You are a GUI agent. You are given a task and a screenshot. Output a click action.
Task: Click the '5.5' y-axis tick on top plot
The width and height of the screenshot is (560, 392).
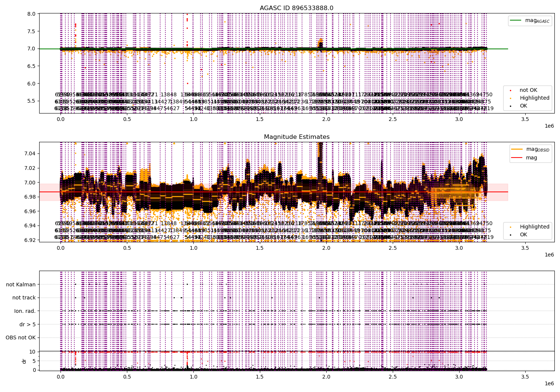pos(32,101)
